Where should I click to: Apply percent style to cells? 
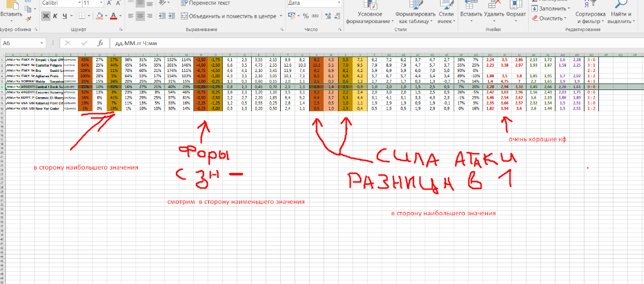pos(306,16)
